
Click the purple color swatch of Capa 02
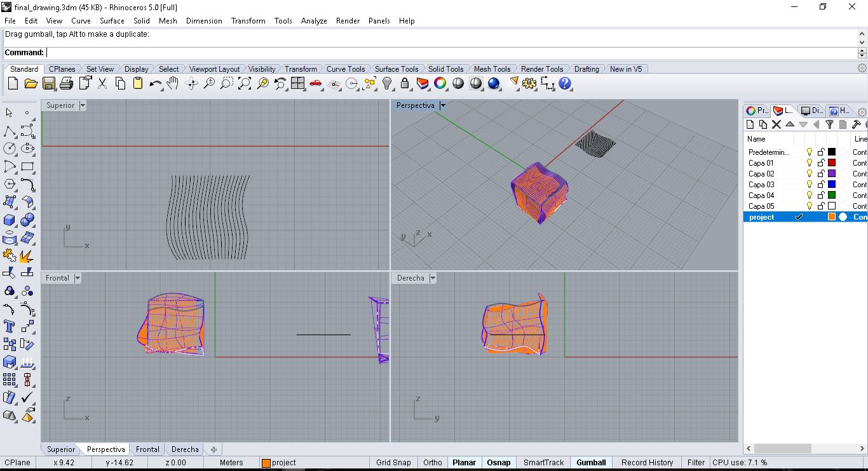click(x=831, y=173)
